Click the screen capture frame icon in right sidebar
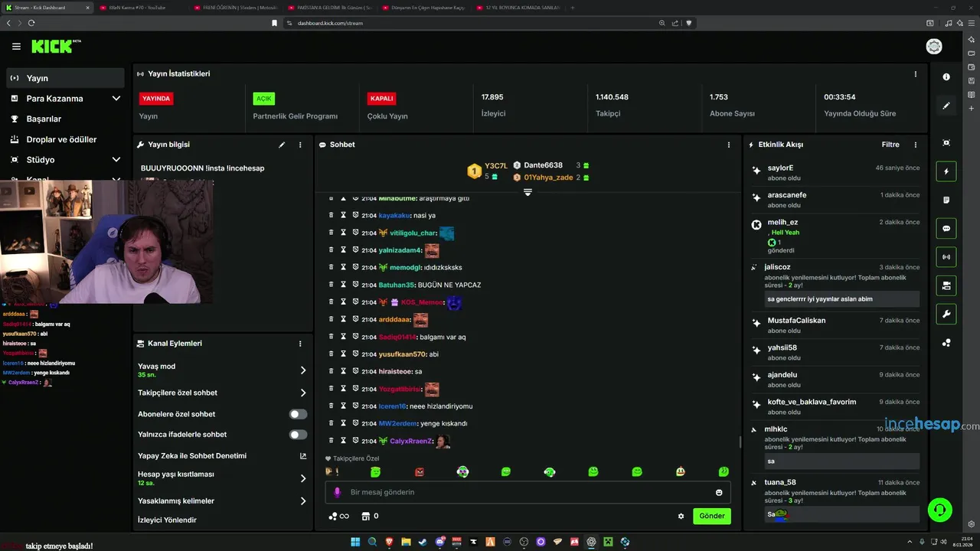Screen dimensions: 980x551 [946, 143]
